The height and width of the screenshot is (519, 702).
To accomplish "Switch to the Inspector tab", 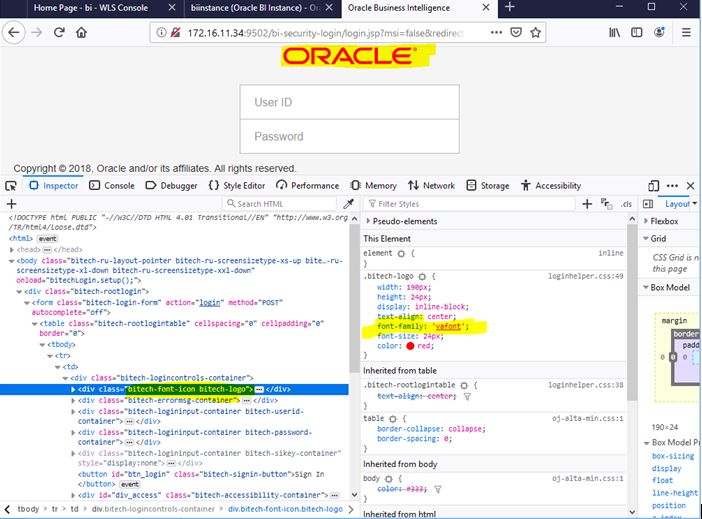I will 54,186.
